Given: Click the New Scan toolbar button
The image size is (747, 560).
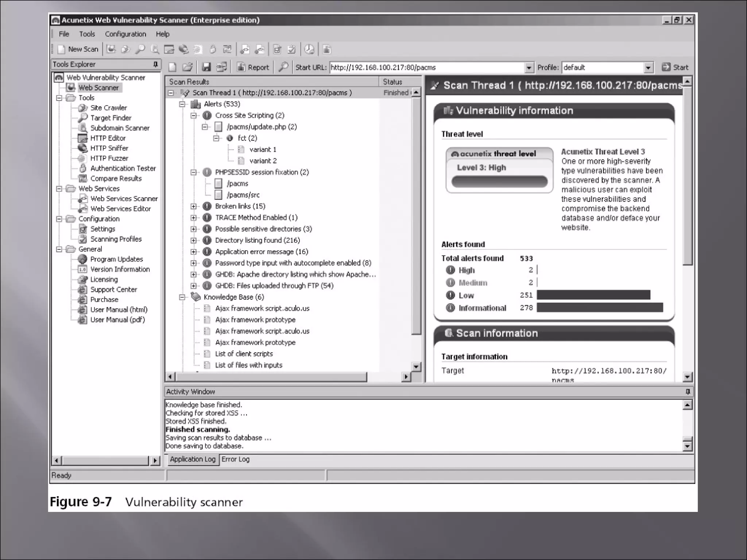Looking at the screenshot, I should [78, 49].
